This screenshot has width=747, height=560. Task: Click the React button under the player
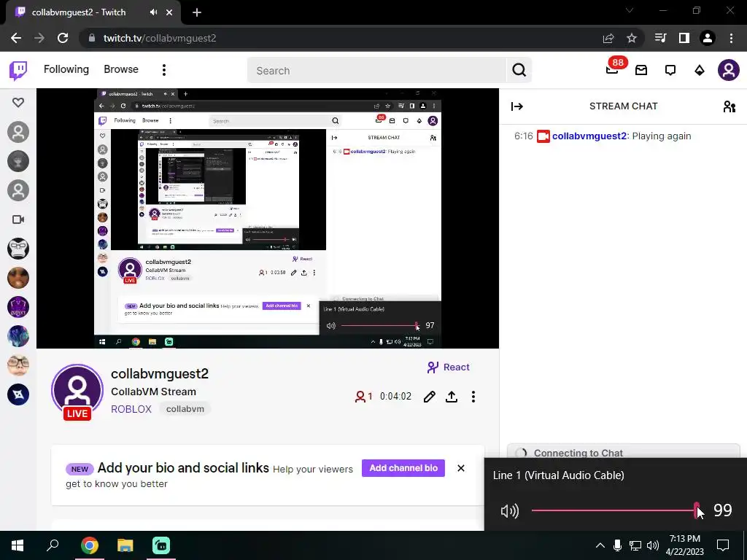pos(449,367)
